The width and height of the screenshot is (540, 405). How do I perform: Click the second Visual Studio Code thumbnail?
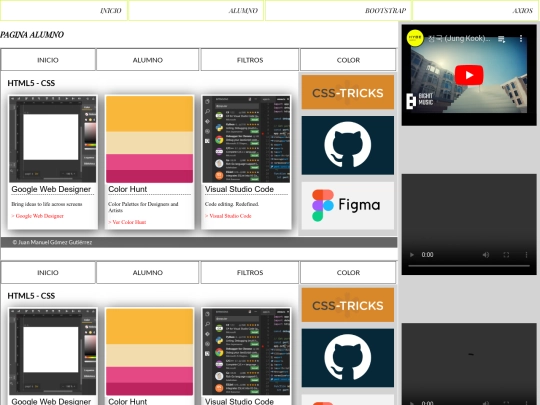point(246,352)
